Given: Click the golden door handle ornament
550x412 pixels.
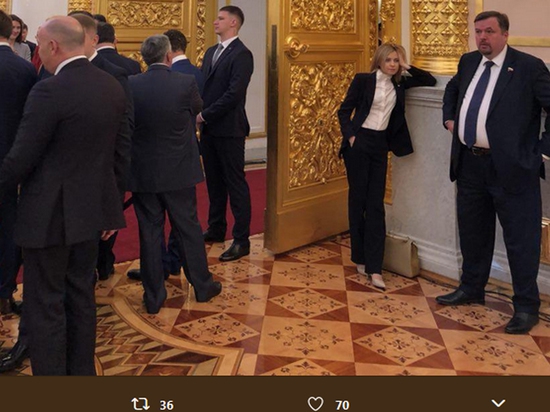Looking at the screenshot, I should (x=296, y=47).
